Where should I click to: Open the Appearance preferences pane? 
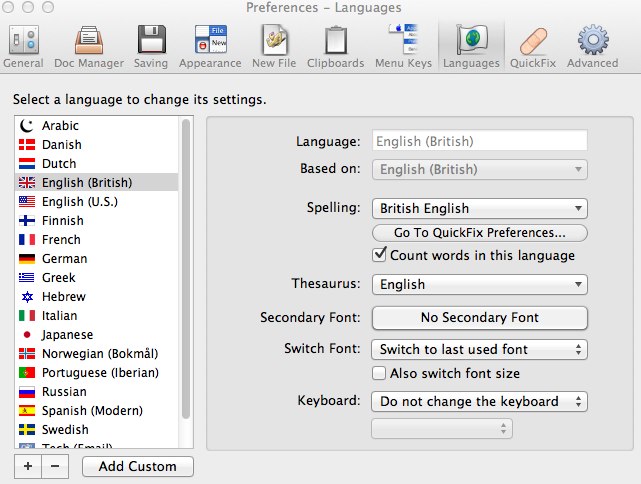210,46
